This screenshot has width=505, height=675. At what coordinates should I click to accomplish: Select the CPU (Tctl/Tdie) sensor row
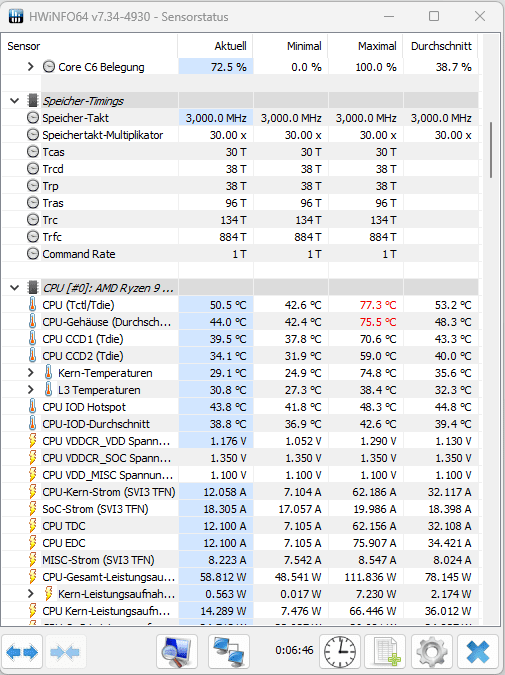[x=240, y=305]
